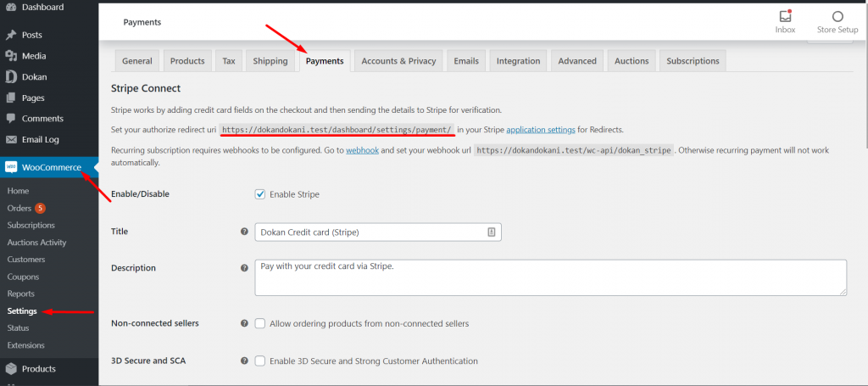Open the Dashboard menu icon
Image resolution: width=868 pixels, height=386 pixels.
point(10,7)
